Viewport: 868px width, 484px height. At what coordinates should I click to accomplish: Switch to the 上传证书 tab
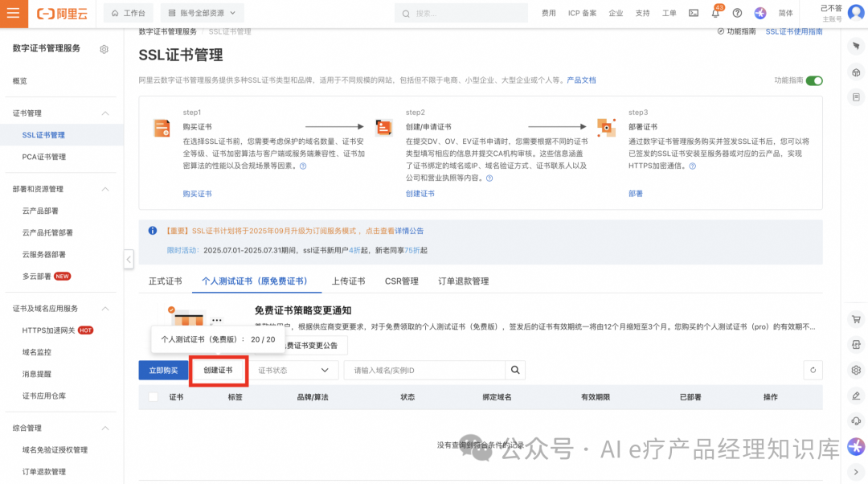click(x=348, y=281)
